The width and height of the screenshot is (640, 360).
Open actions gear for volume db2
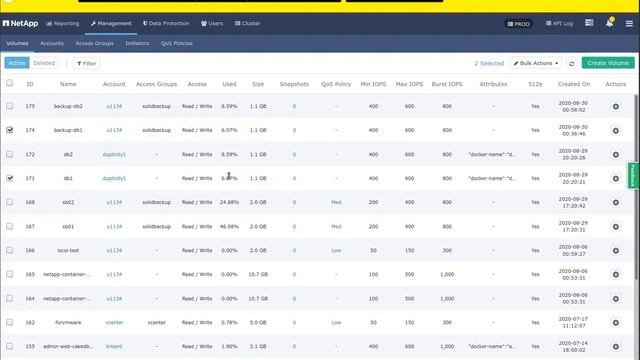(616, 155)
